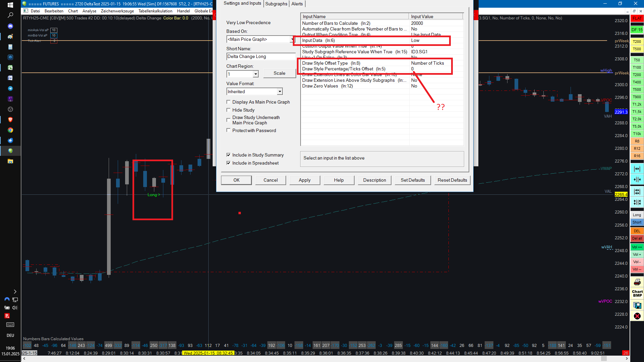
Task: Click the save chart floppy icon
Action: pos(637,305)
